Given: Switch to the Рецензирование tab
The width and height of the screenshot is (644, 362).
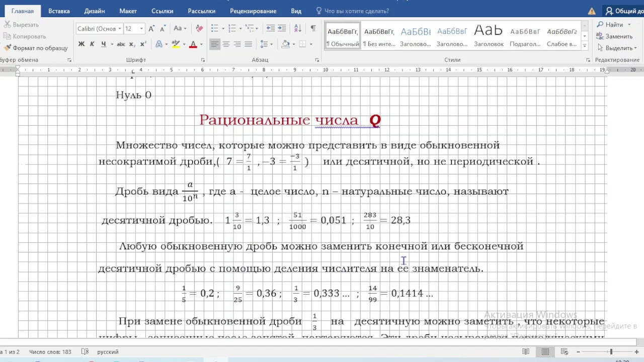Looking at the screenshot, I should [x=253, y=11].
